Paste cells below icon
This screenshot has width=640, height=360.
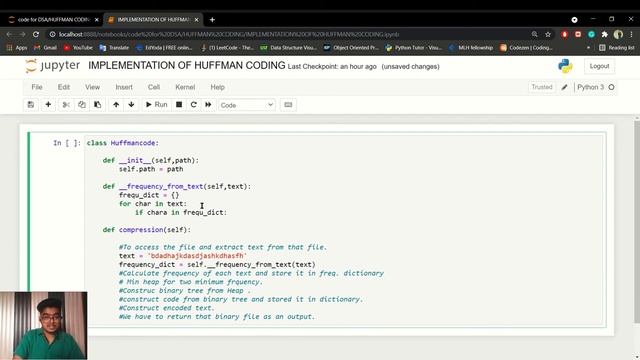pyautogui.click(x=98, y=105)
